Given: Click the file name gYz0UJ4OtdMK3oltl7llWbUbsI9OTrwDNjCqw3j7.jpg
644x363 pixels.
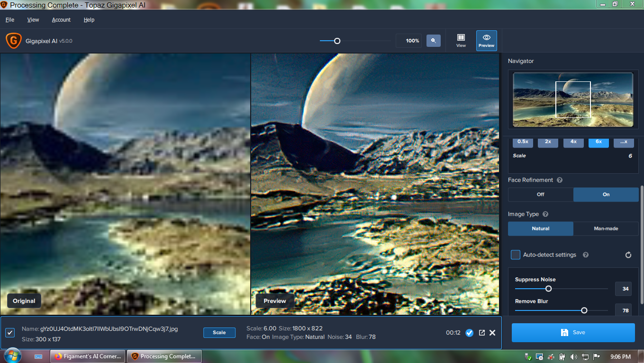Looking at the screenshot, I should [109, 329].
